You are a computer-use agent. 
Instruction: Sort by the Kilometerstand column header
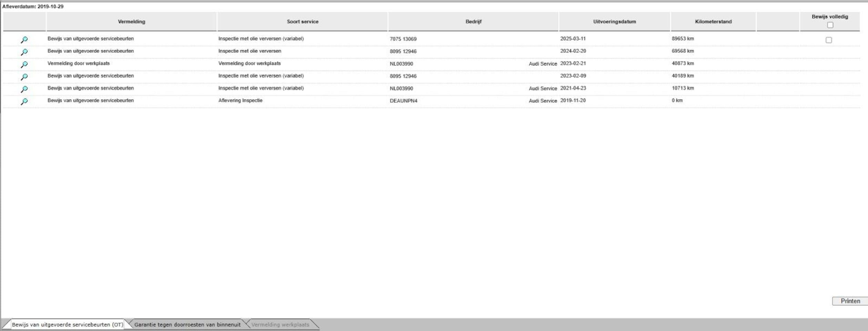(x=713, y=22)
